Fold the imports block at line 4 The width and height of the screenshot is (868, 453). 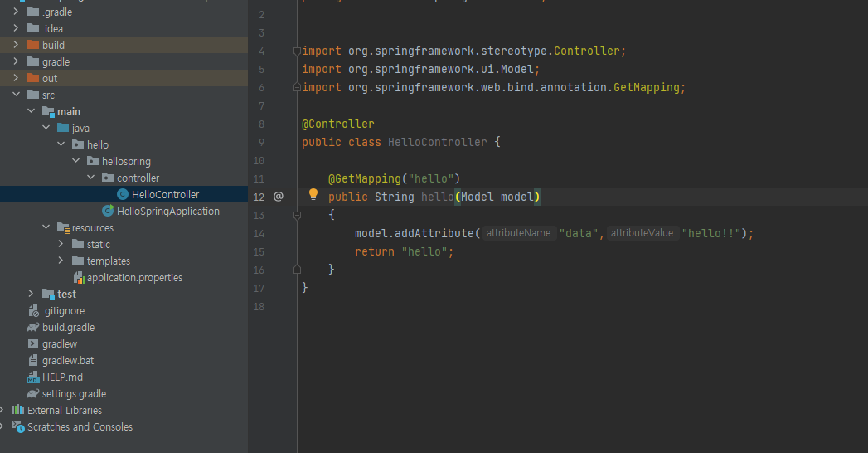point(297,51)
